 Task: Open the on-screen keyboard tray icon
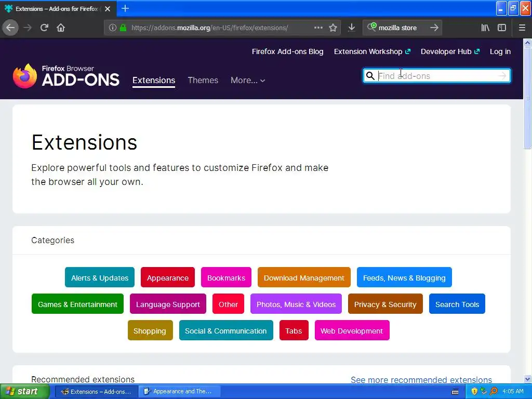click(x=455, y=392)
